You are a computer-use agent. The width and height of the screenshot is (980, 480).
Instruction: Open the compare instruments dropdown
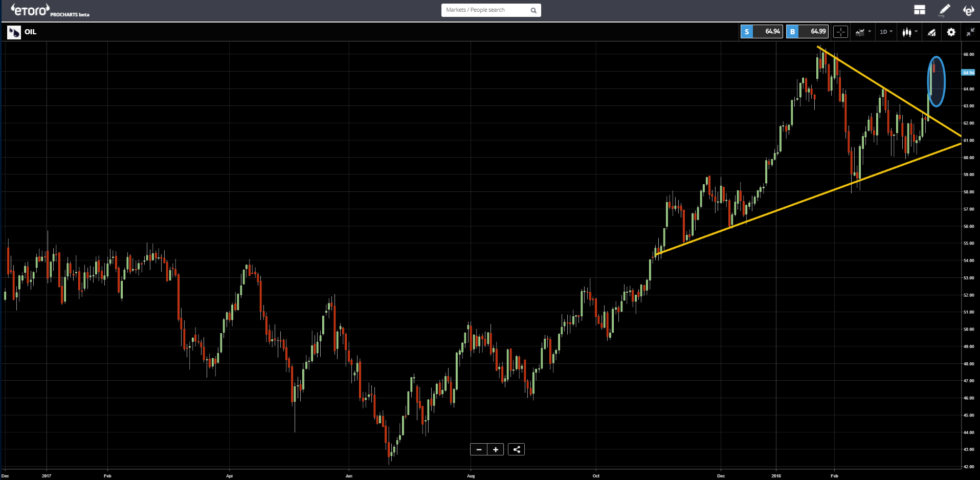(863, 32)
